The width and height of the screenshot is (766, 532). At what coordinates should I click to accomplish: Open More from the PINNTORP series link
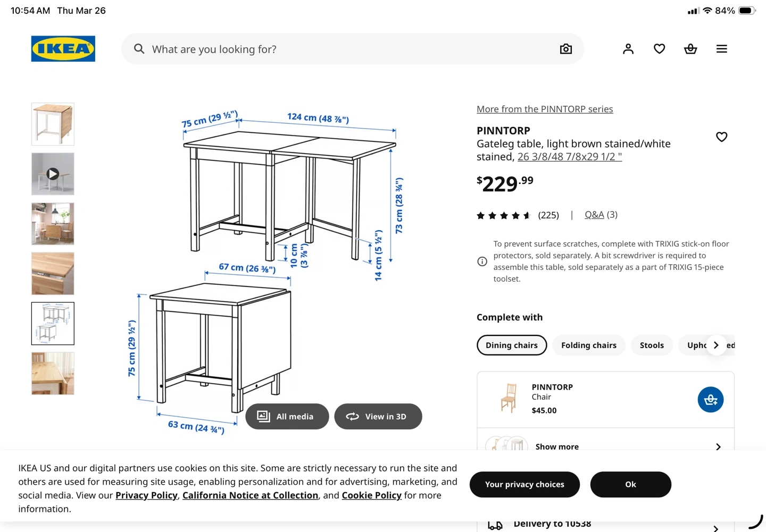[x=545, y=109]
